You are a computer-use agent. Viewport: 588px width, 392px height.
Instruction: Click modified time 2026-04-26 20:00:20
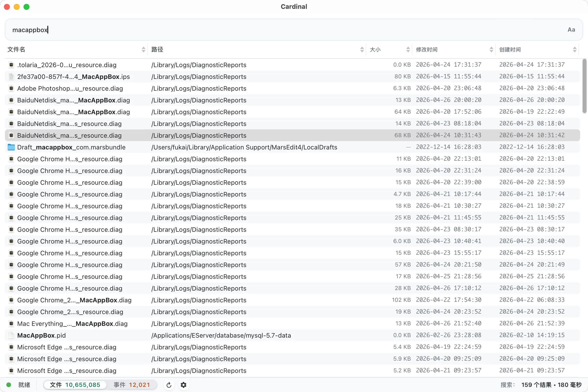tap(449, 100)
